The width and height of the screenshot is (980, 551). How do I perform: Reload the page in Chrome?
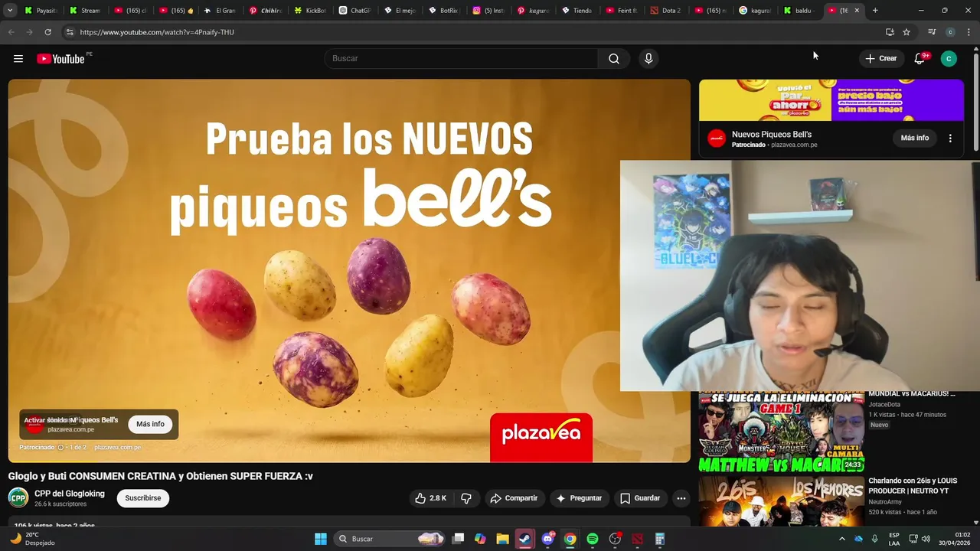pos(47,32)
